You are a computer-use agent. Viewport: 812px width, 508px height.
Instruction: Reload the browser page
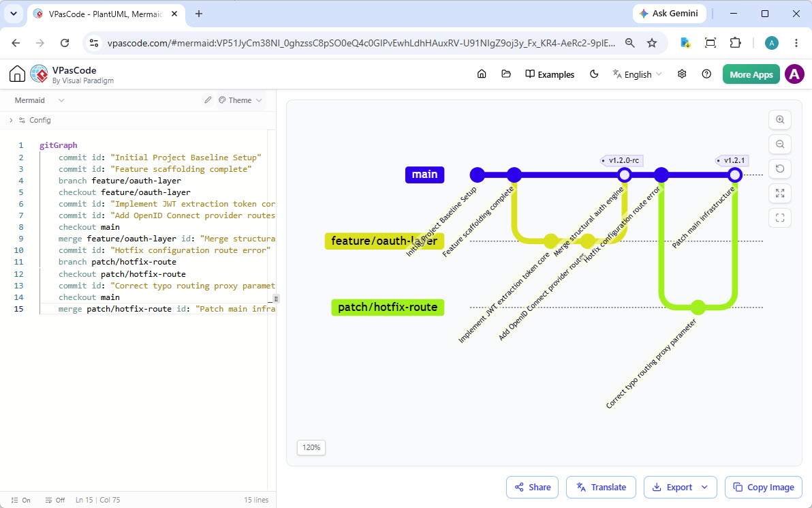(65, 43)
